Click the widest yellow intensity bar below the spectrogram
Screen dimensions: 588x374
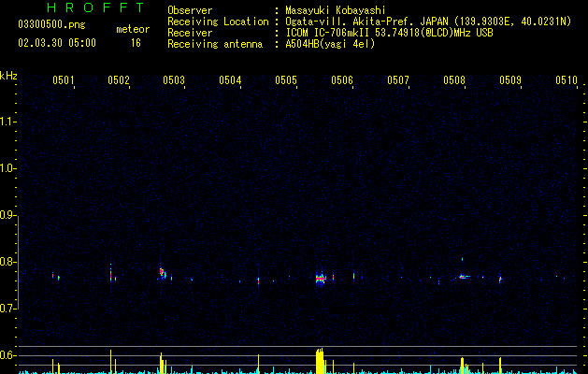click(320, 361)
